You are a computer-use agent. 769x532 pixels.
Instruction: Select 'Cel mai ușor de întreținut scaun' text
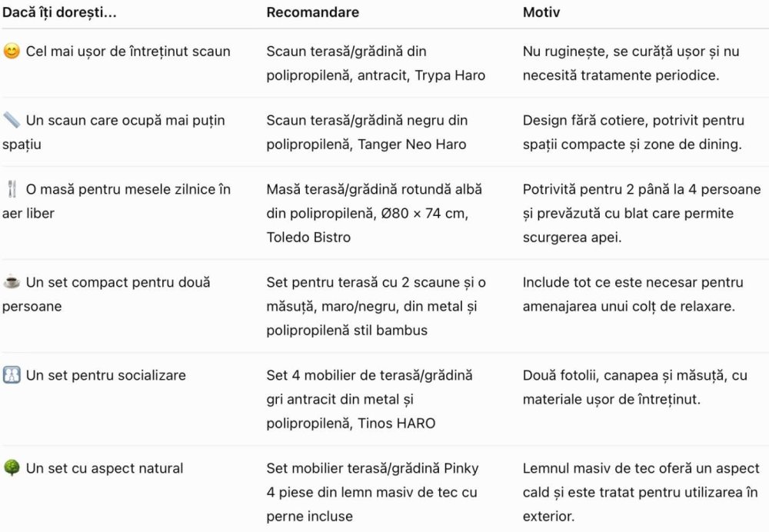coord(128,52)
